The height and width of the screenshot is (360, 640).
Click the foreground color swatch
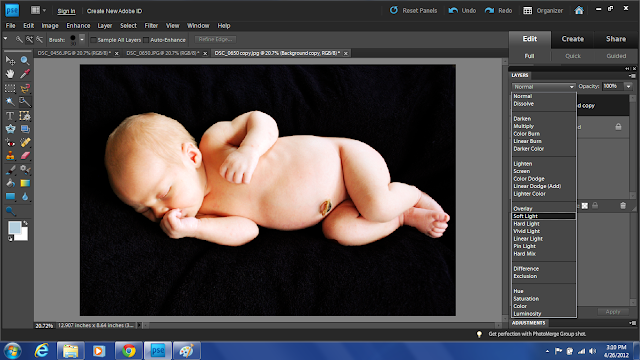[x=14, y=228]
